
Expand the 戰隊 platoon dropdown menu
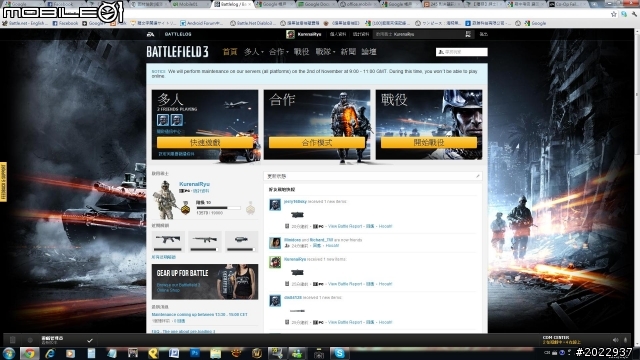coord(325,52)
